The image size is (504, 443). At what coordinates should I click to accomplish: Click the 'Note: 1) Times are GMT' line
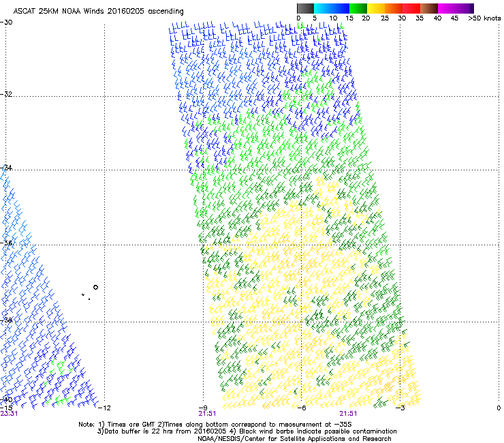(x=215, y=425)
